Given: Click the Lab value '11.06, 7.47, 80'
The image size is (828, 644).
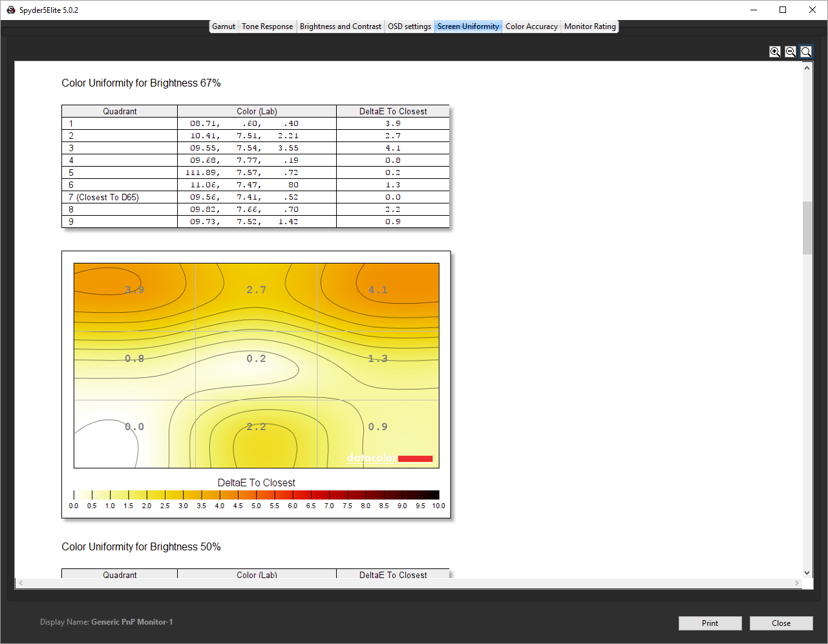Looking at the screenshot, I should 244,185.
